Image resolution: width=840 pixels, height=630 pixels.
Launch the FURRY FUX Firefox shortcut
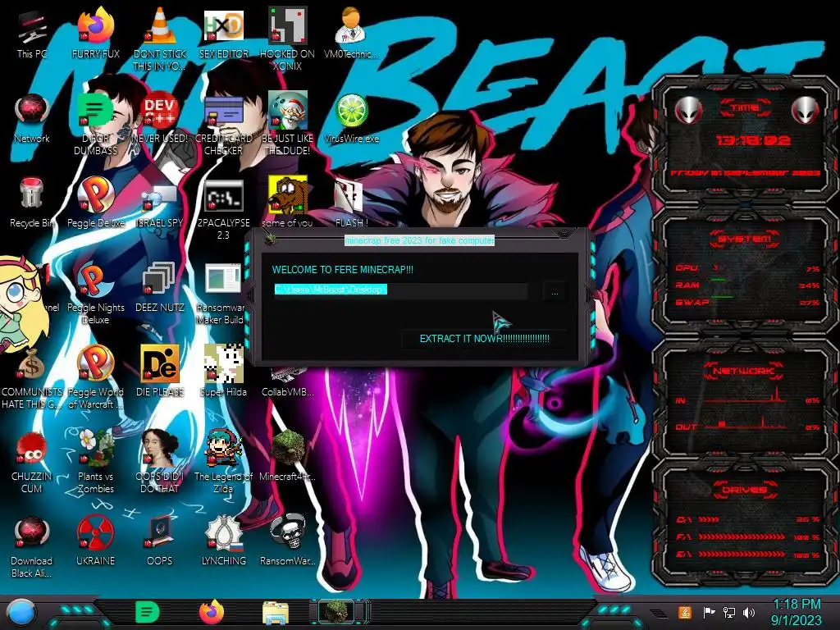click(x=95, y=33)
